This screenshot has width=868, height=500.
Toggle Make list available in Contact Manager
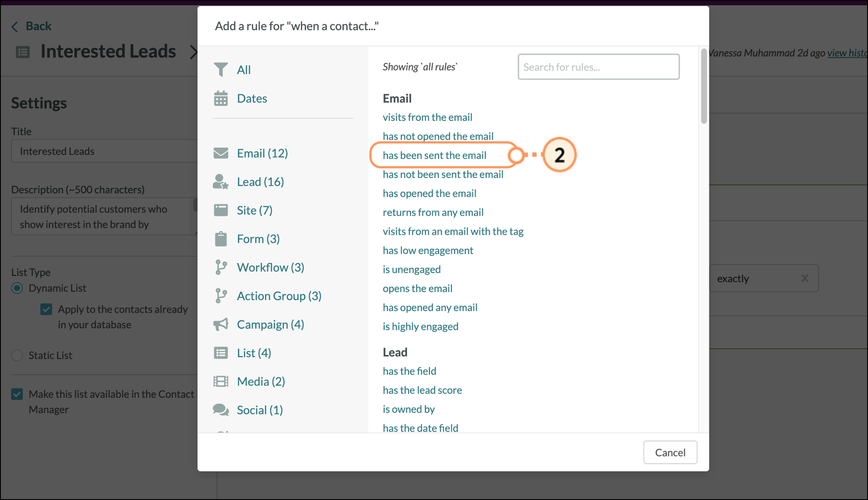(17, 394)
